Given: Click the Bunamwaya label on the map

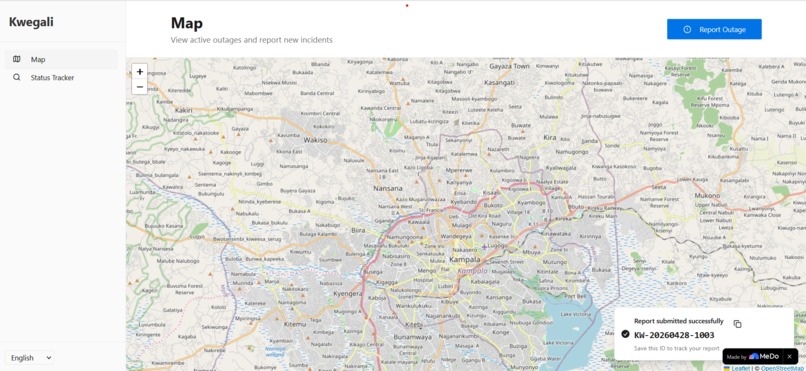Looking at the screenshot, I should tap(412, 338).
